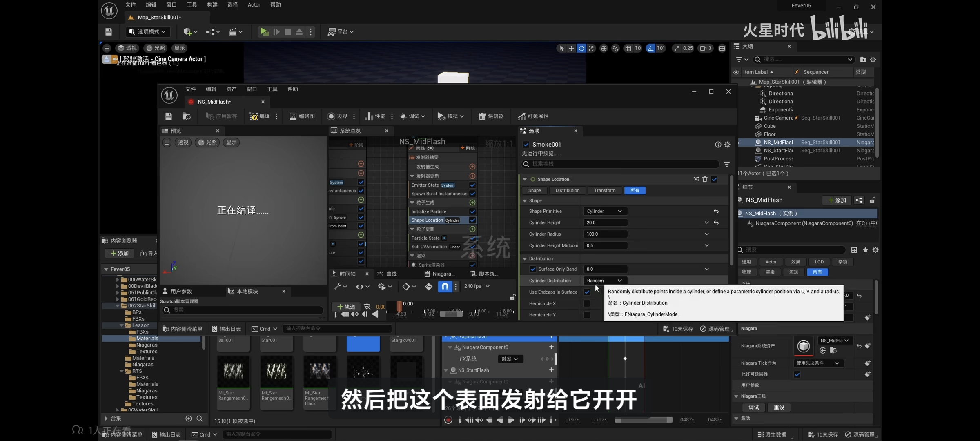The width and height of the screenshot is (980, 441).
Task: Click the snapping magnet icon in timeline
Action: click(445, 287)
